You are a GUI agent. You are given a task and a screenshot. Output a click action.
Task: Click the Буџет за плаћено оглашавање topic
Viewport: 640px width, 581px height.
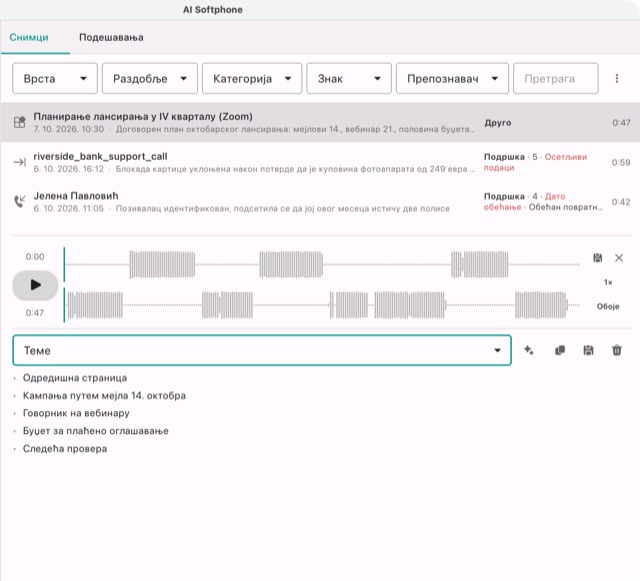pyautogui.click(x=96, y=431)
